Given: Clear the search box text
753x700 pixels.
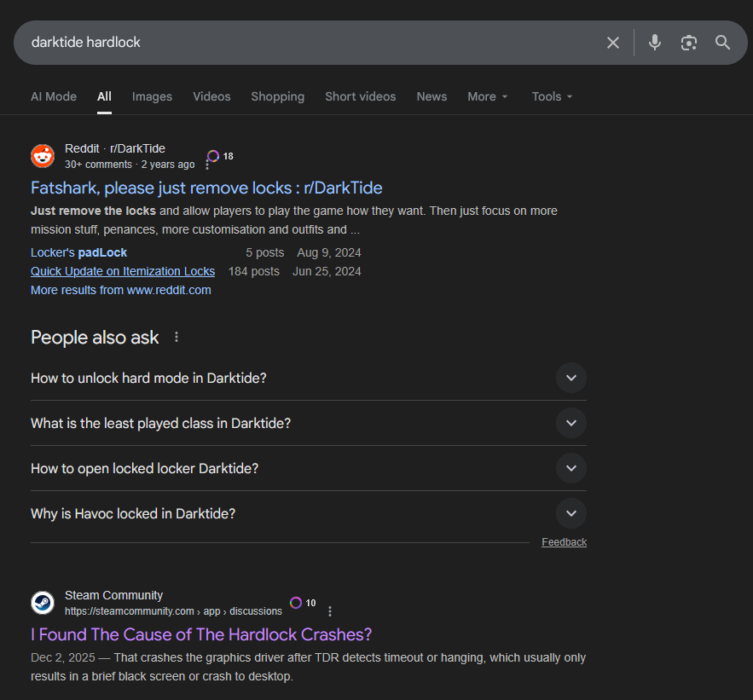Looking at the screenshot, I should coord(612,43).
